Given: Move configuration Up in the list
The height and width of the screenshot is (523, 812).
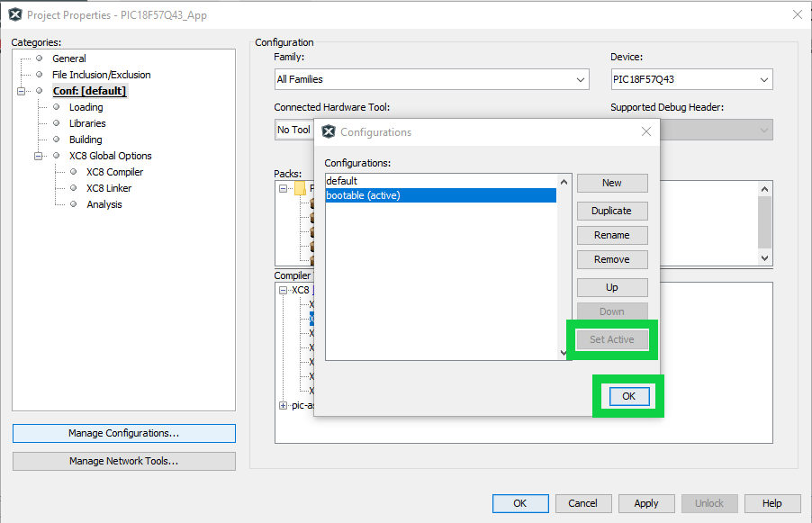Looking at the screenshot, I should click(611, 287).
